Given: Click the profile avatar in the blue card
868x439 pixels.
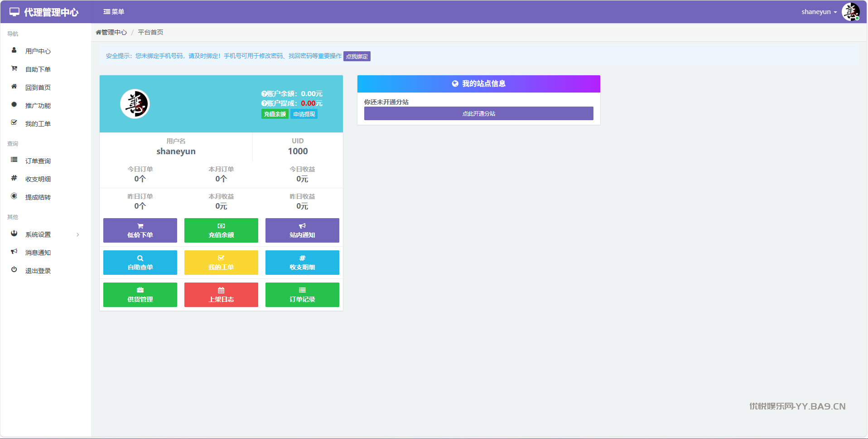Looking at the screenshot, I should (x=135, y=104).
